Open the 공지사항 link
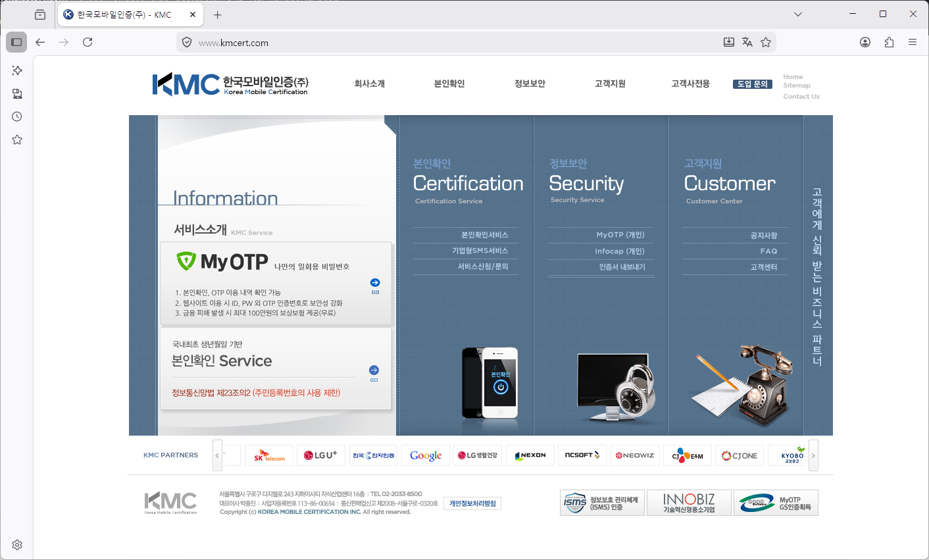Image resolution: width=929 pixels, height=560 pixels. point(764,236)
